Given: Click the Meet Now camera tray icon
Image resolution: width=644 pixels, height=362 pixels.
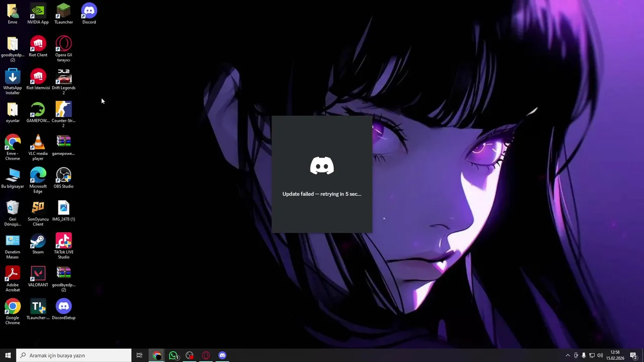Looking at the screenshot, I should point(576,355).
